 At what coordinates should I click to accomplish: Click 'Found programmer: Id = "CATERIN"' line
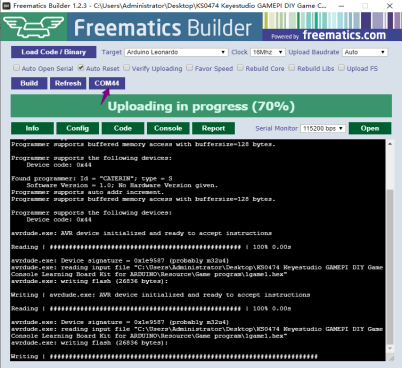click(92, 179)
